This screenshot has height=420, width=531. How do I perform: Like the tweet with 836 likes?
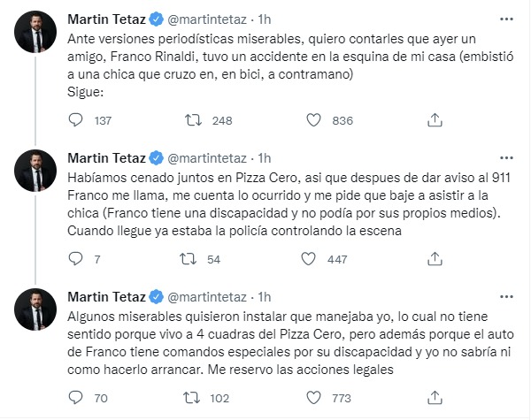(315, 120)
